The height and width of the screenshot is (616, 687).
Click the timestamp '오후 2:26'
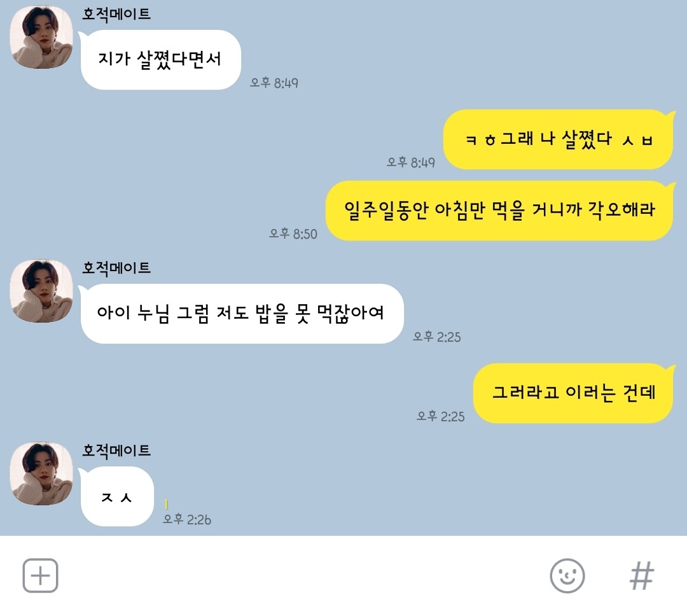[187, 519]
